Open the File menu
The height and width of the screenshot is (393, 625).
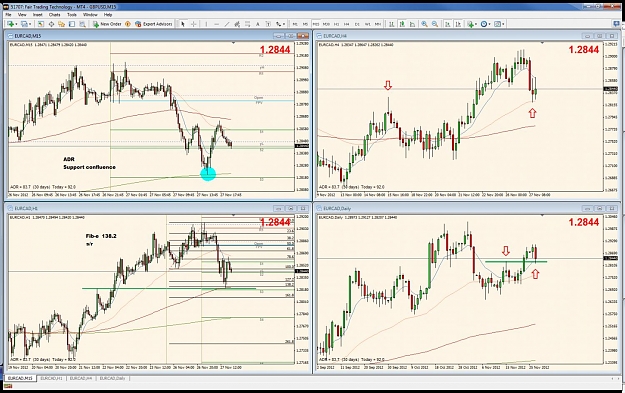click(x=8, y=14)
